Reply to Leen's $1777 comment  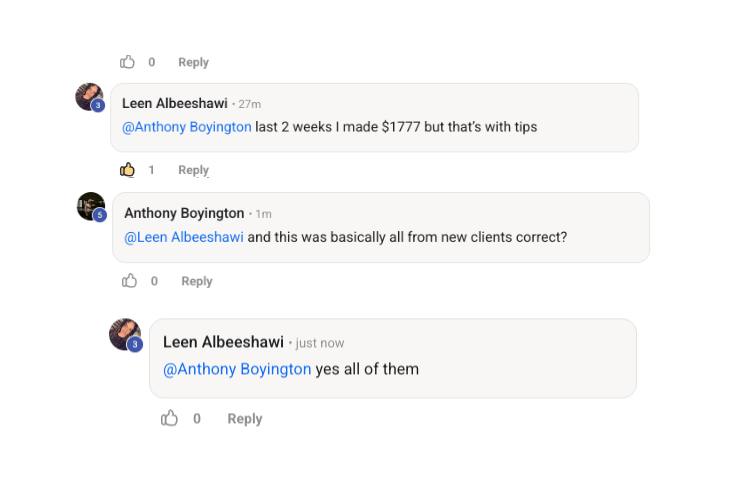(x=193, y=170)
